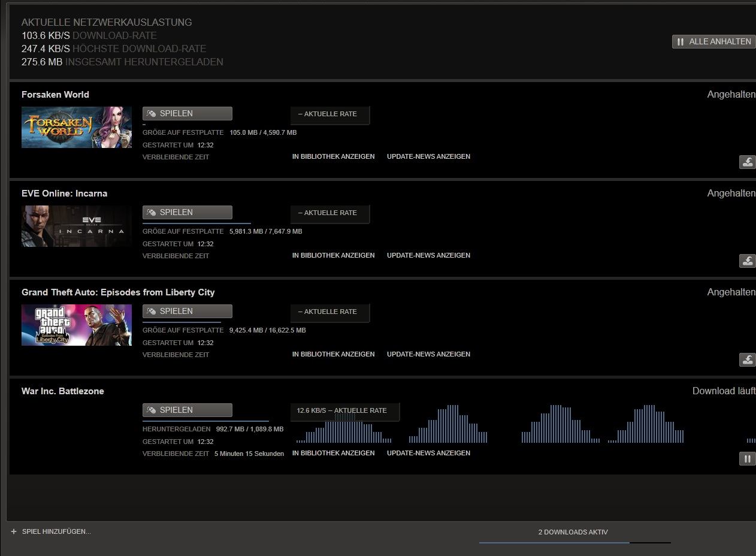Click Spiel hinzufügen to add a game
756x556 pixels.
click(x=56, y=531)
